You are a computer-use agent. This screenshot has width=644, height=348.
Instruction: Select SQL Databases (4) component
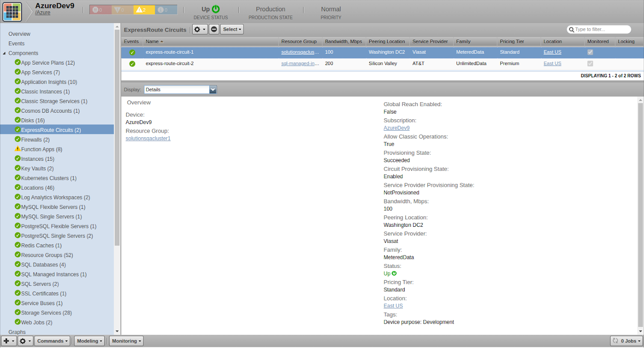tap(43, 265)
